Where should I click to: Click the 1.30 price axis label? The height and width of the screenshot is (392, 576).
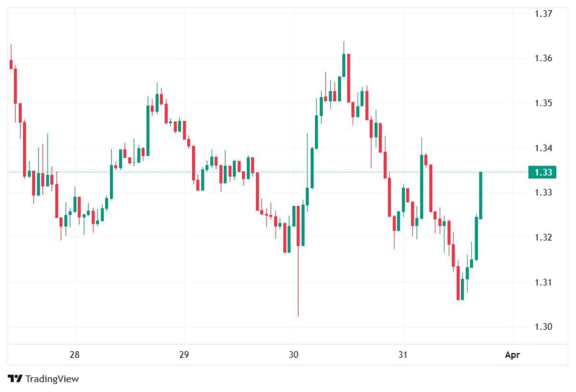(542, 327)
